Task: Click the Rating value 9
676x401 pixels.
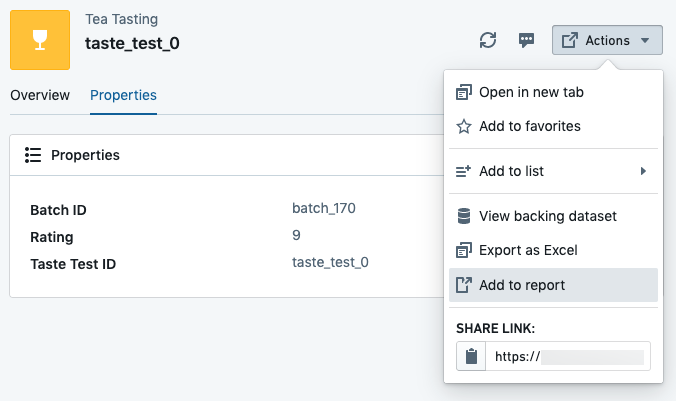Action: [296, 235]
